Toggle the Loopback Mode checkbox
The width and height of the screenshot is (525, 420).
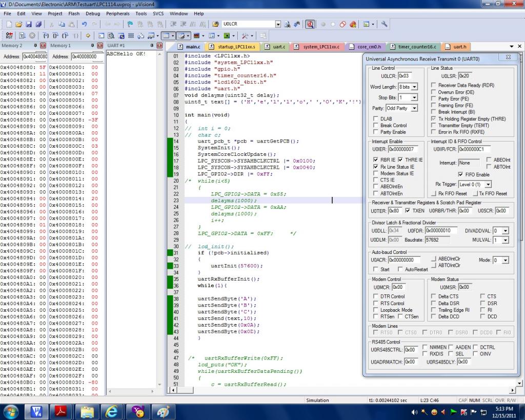coord(376,310)
